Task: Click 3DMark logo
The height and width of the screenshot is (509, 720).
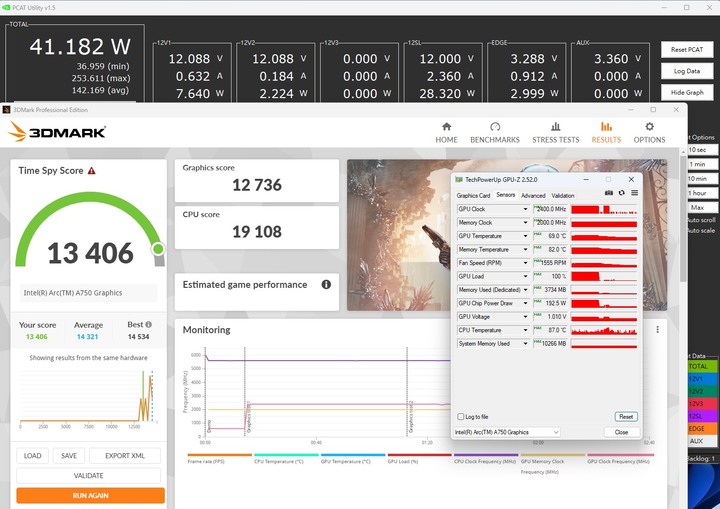Action: (57, 132)
